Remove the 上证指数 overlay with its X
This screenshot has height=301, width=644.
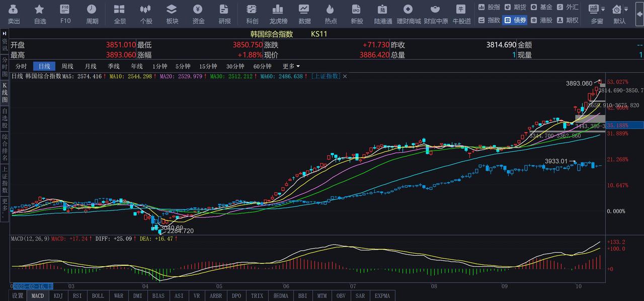point(345,77)
